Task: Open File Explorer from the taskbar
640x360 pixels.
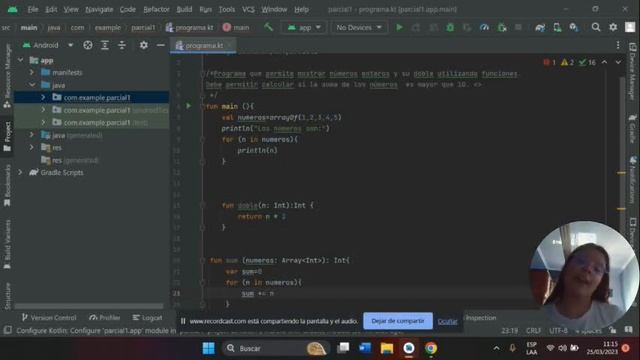Action: tap(387, 348)
